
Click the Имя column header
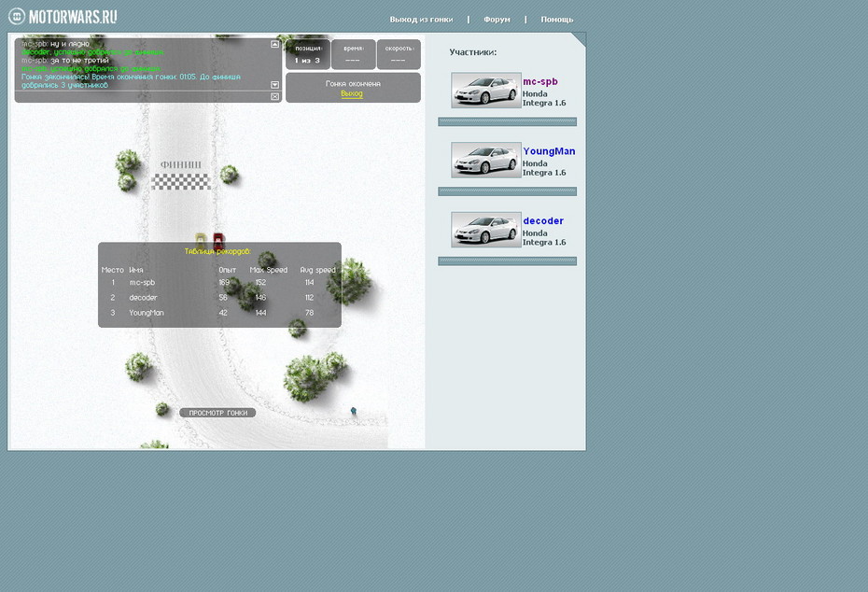136,270
